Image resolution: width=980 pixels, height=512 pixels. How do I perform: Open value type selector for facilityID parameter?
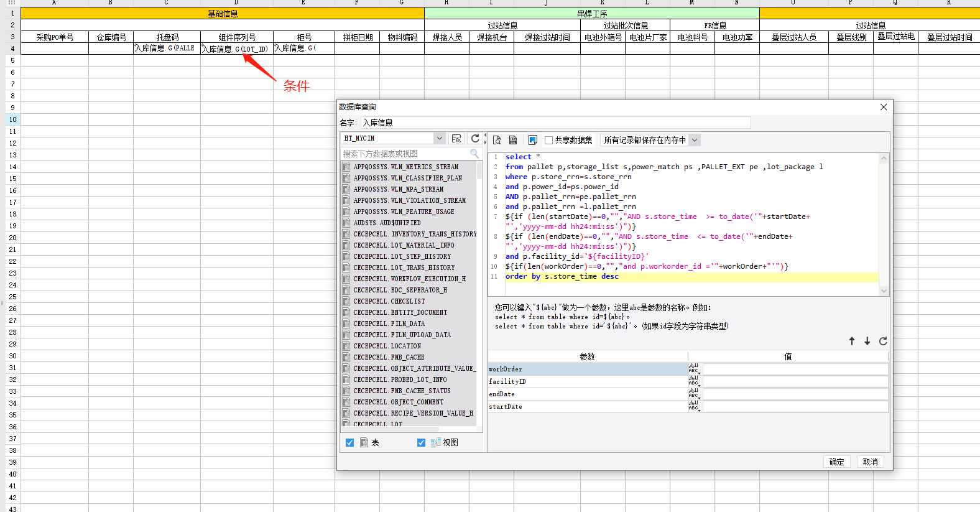[694, 381]
